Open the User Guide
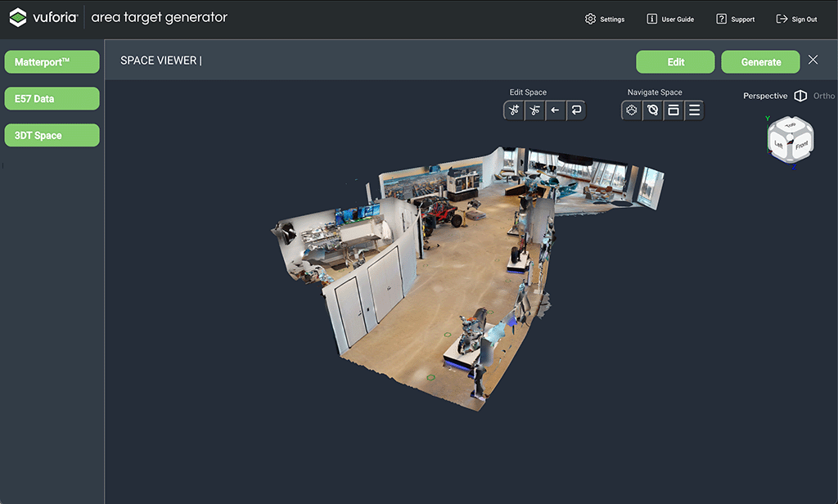The width and height of the screenshot is (838, 504). 670,19
